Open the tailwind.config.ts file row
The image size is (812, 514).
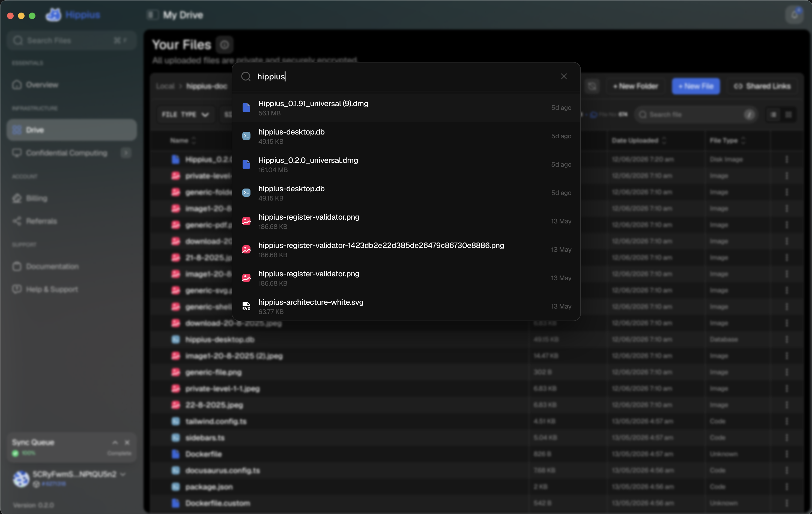coord(477,421)
